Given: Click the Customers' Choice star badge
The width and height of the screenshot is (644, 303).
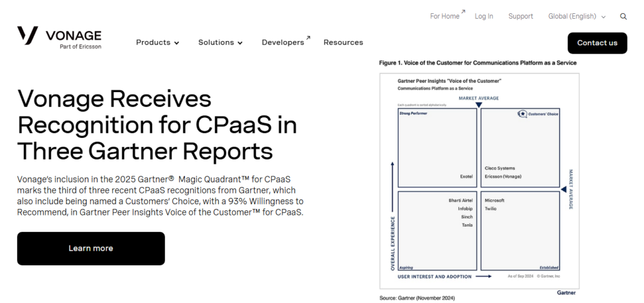Looking at the screenshot, I should [522, 114].
